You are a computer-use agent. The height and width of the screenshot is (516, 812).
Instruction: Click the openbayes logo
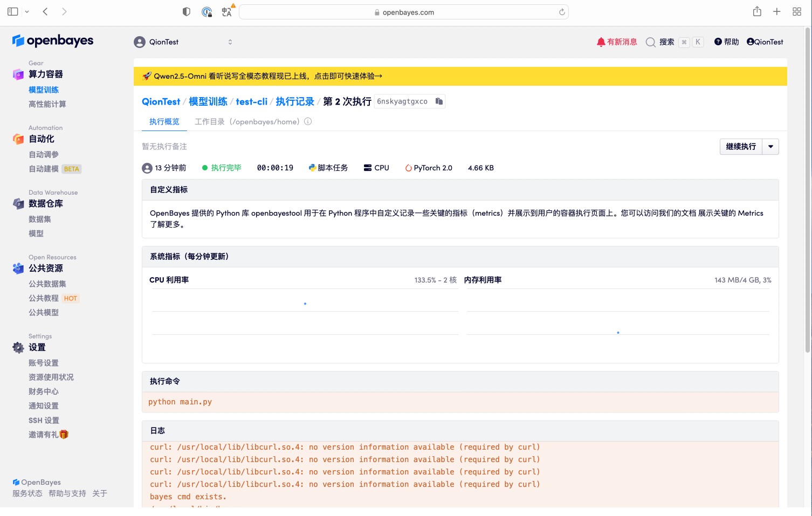point(53,41)
